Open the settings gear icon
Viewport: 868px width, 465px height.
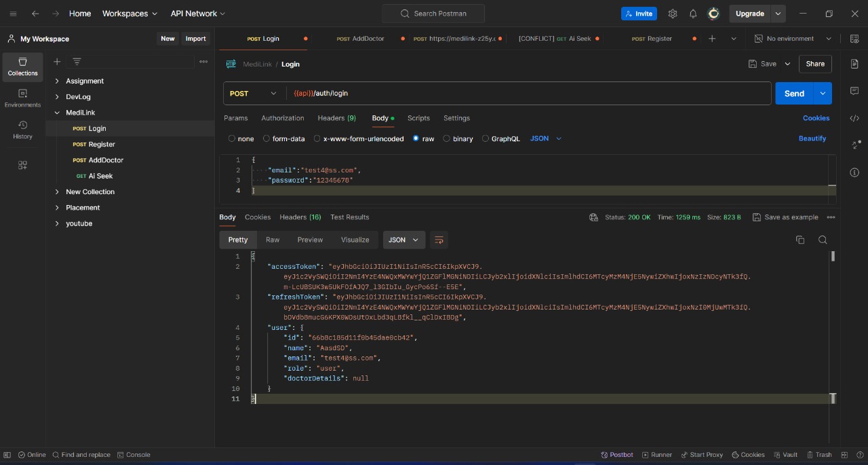tap(673, 14)
